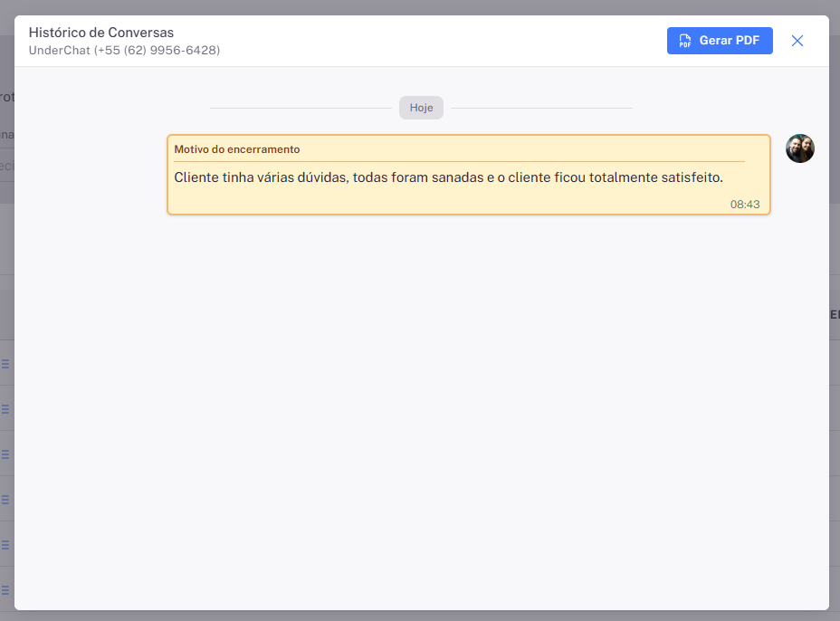This screenshot has height=621, width=840.
Task: Click the Gerar PDF button
Action: (720, 41)
